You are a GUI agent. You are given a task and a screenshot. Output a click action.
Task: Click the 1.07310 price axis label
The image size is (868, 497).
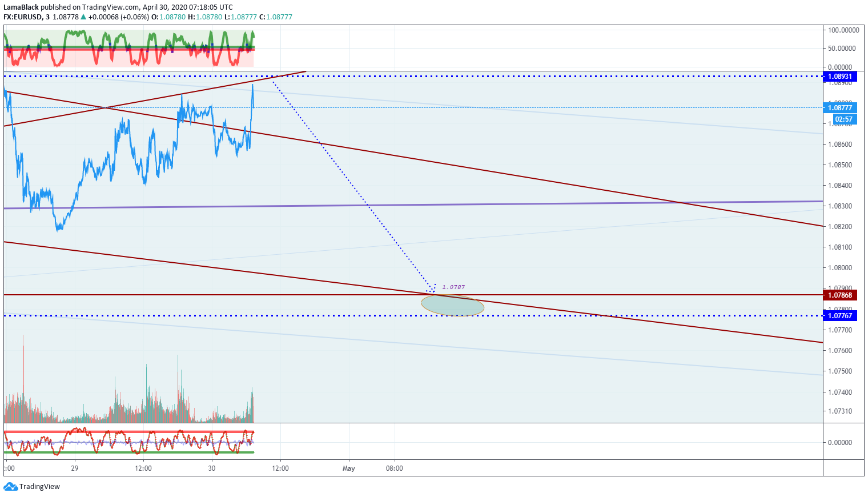coord(840,411)
